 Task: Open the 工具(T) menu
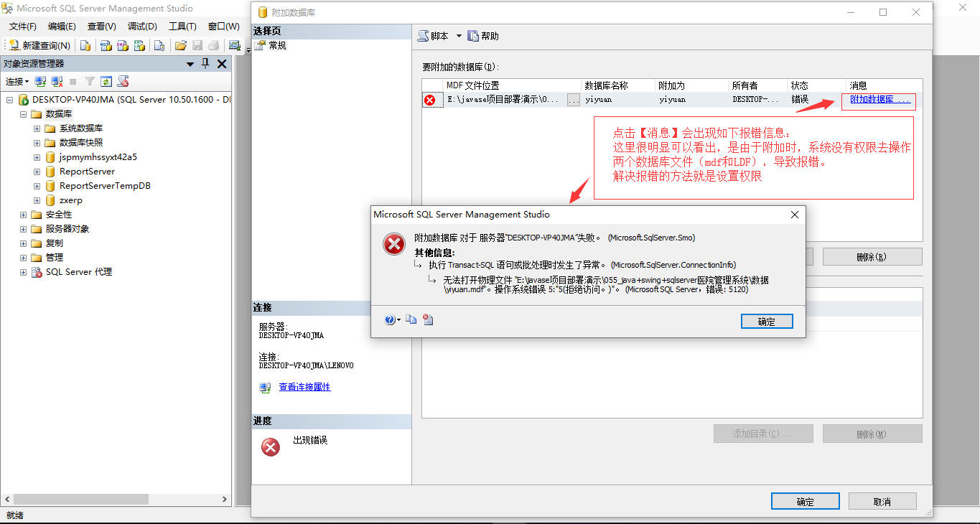pos(182,27)
